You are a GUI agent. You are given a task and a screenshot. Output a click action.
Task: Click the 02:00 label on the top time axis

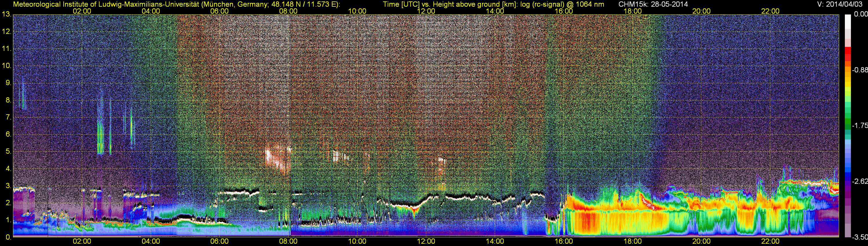[82, 11]
